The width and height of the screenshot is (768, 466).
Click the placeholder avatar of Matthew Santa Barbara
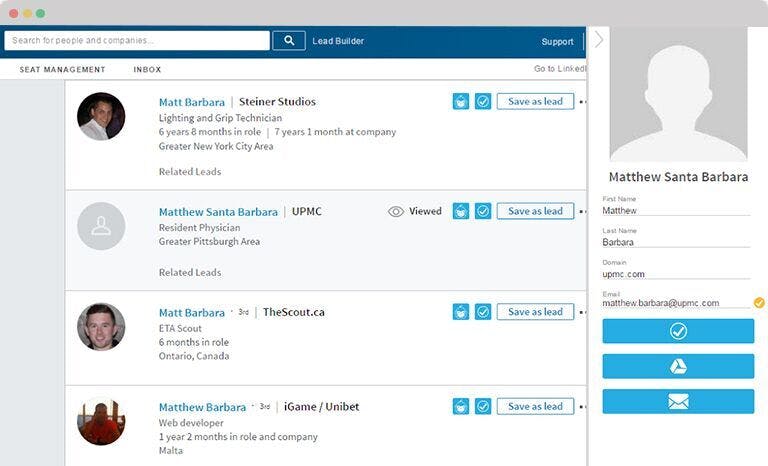[101, 226]
